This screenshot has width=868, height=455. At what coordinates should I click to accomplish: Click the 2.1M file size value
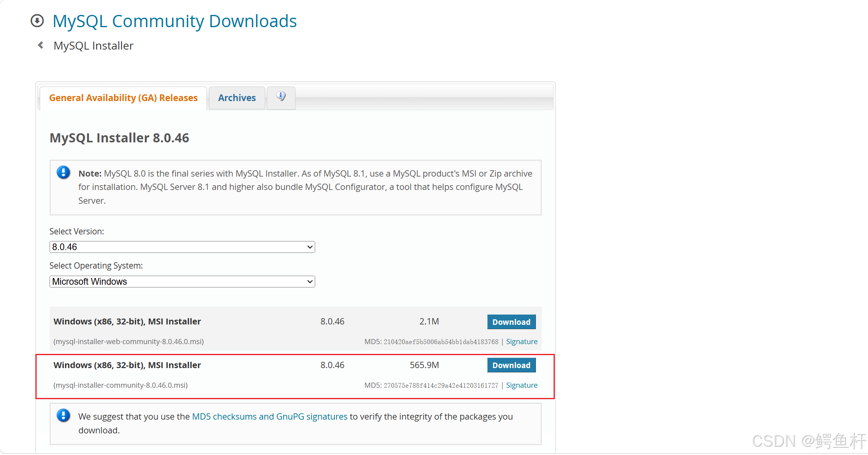(x=429, y=322)
